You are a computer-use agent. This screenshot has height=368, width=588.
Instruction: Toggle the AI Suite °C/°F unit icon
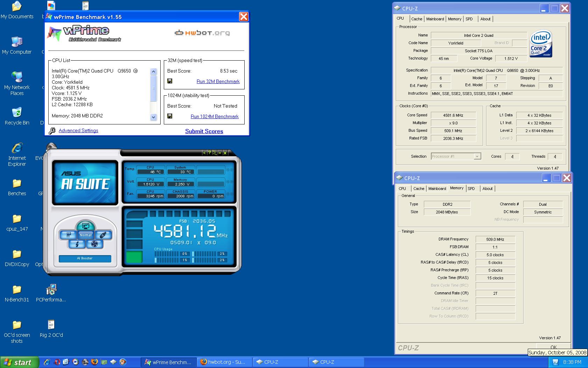click(x=215, y=153)
